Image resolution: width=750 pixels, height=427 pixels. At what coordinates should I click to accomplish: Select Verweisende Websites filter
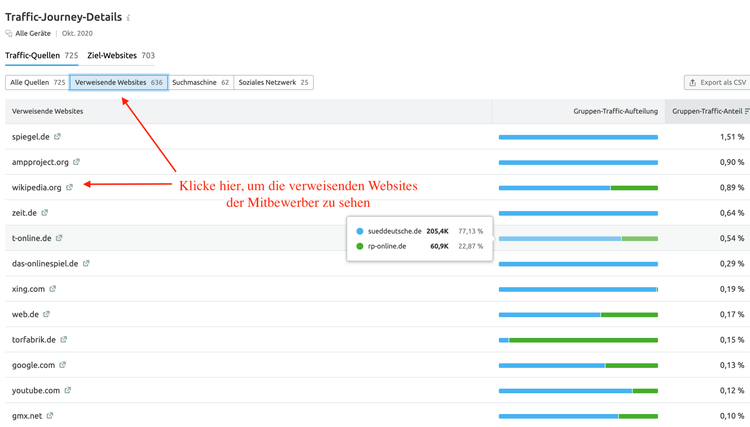click(119, 82)
